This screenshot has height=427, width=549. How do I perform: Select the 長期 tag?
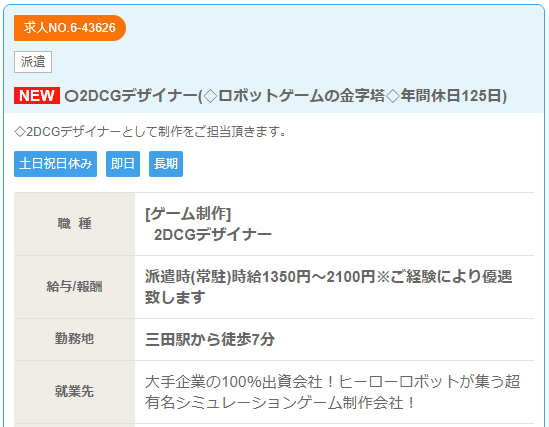[x=166, y=164]
